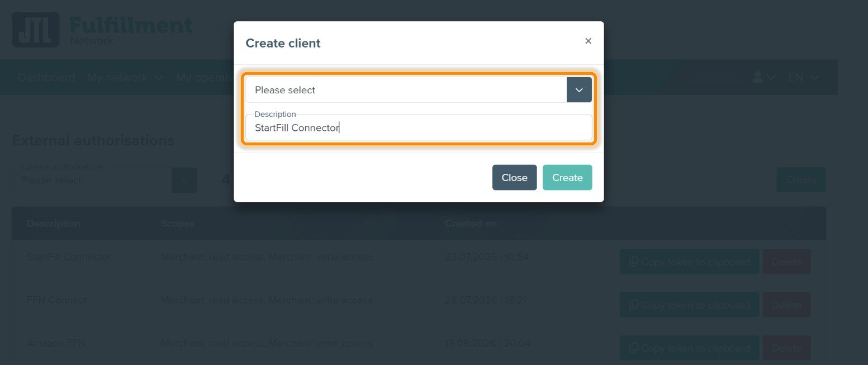The height and width of the screenshot is (365, 868).
Task: Delete the FFN Connect authorisation
Action: coord(786,305)
